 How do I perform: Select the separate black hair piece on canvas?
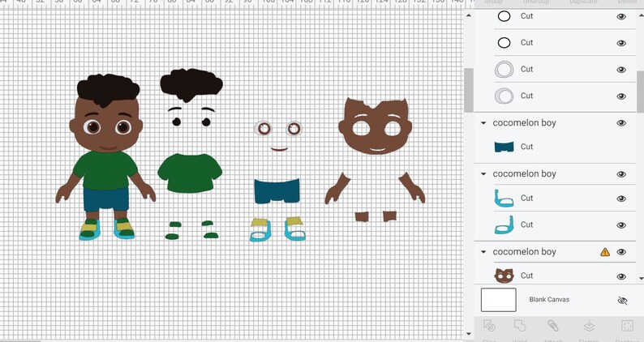pyautogui.click(x=191, y=85)
